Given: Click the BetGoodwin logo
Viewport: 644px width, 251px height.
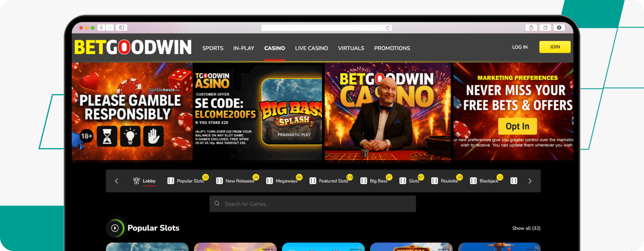Looking at the screenshot, I should 133,47.
